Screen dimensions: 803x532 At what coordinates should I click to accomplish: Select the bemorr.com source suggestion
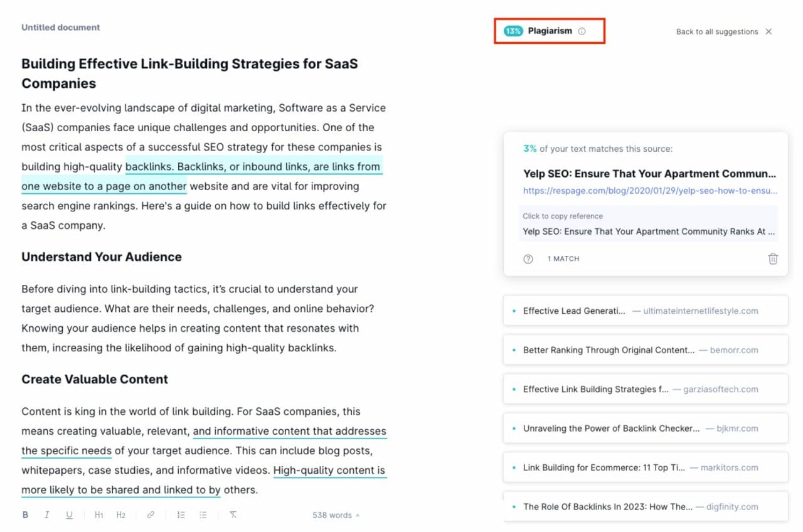coord(645,350)
